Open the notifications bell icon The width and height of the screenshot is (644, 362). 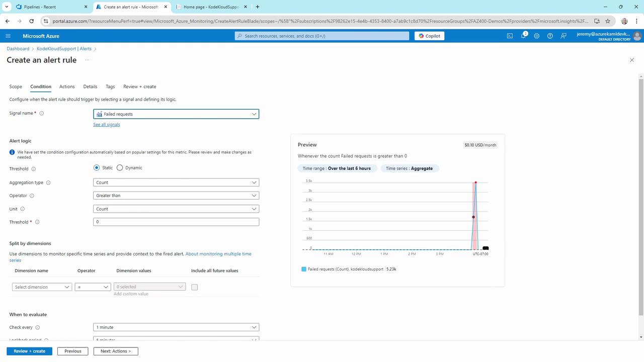(x=523, y=36)
